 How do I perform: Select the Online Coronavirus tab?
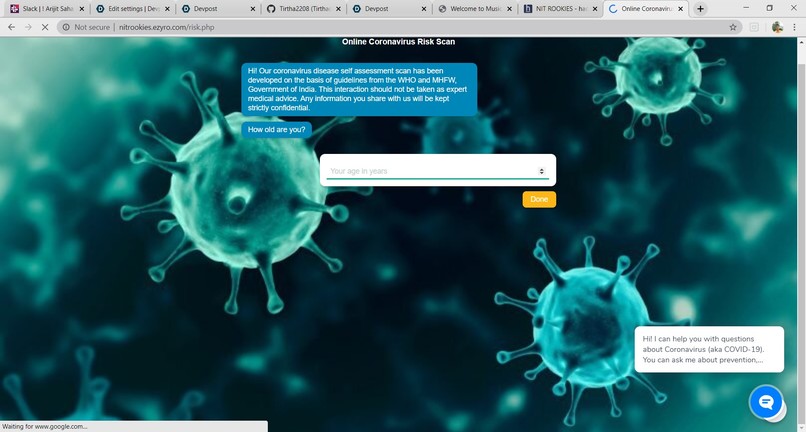click(x=645, y=9)
